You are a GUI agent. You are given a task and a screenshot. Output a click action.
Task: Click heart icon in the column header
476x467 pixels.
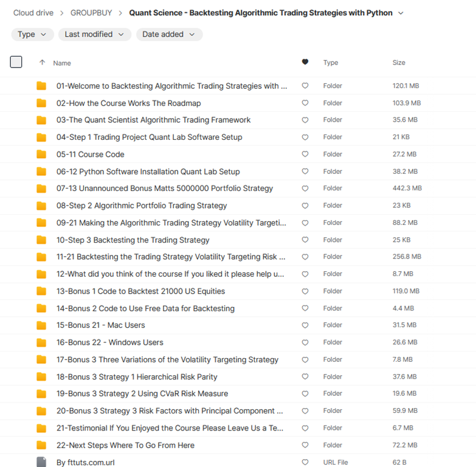(305, 63)
